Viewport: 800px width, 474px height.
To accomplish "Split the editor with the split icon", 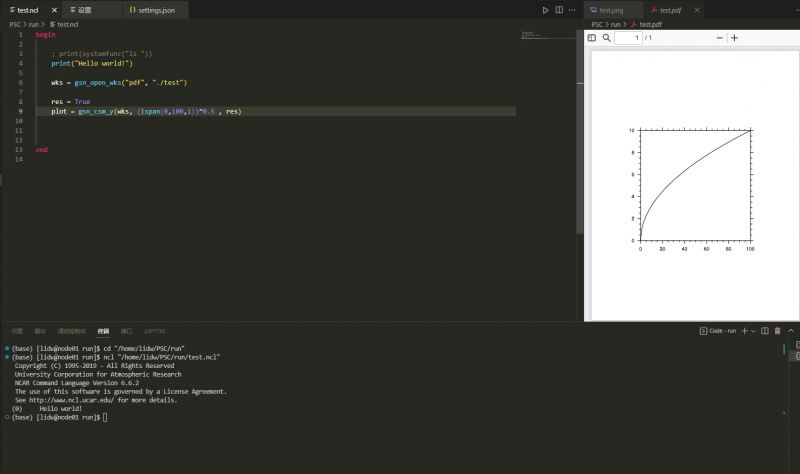I will pyautogui.click(x=559, y=10).
